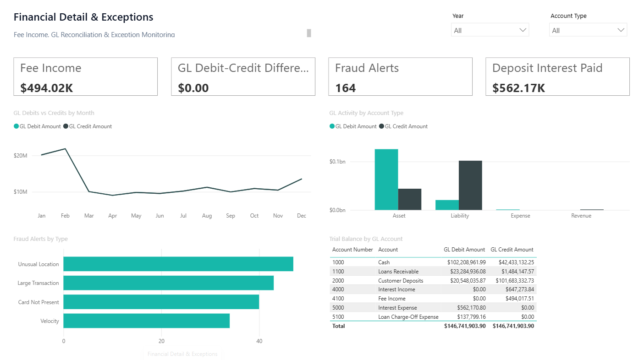Click the $23,284,936.08 debit value
This screenshot has width=644, height=360.
point(468,272)
